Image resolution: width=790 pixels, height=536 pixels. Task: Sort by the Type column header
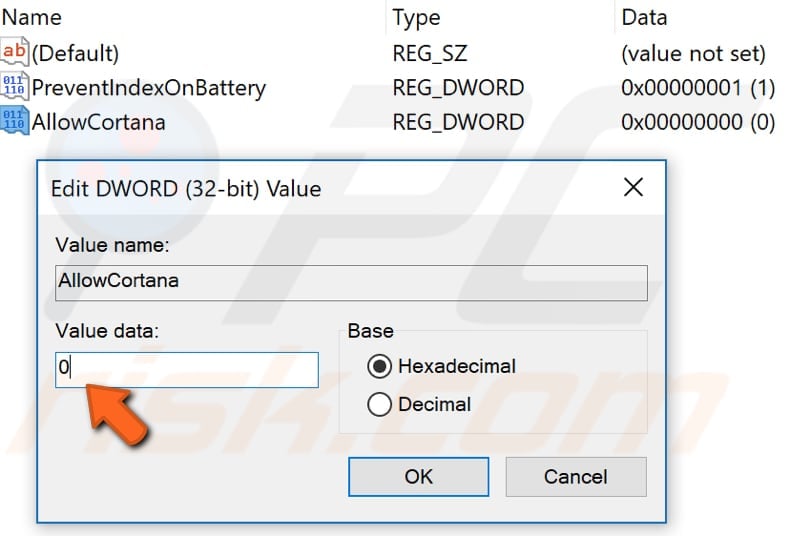tap(416, 19)
